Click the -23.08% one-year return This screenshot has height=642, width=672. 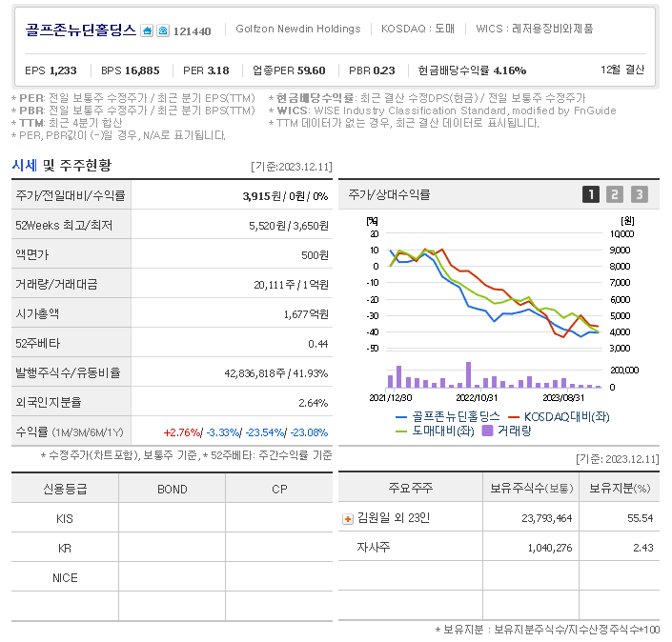[309, 432]
